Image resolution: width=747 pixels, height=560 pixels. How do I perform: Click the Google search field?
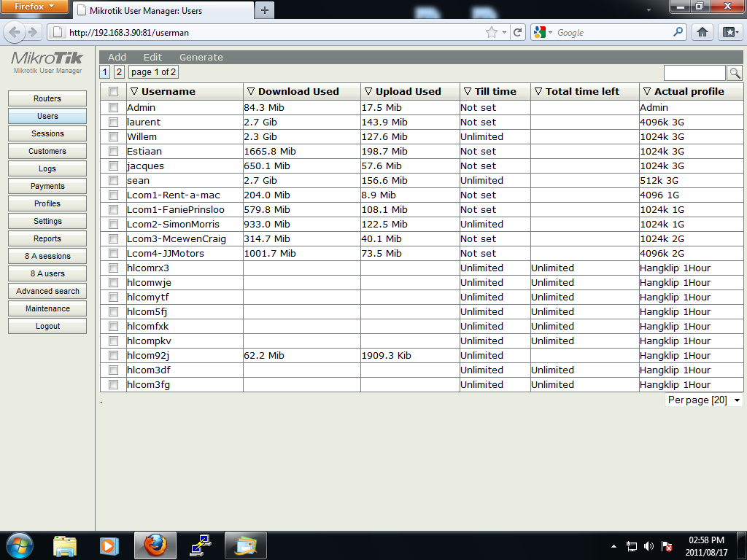pyautogui.click(x=613, y=32)
